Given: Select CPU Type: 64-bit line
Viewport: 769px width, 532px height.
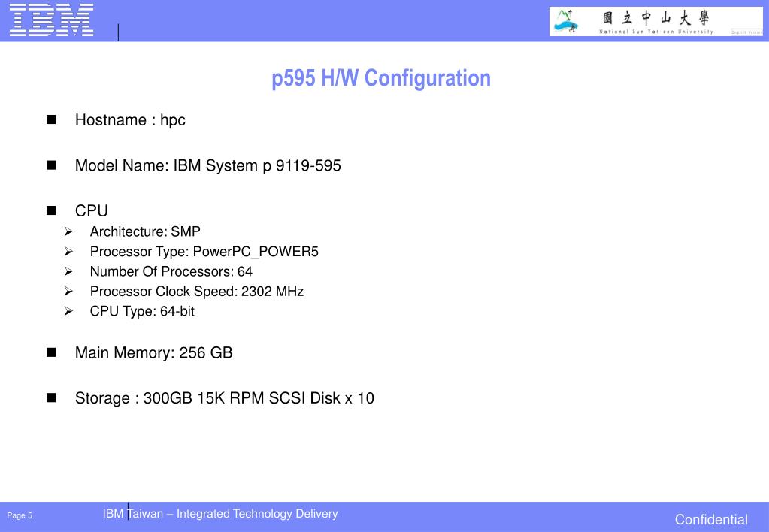Looking at the screenshot, I should pyautogui.click(x=142, y=311).
